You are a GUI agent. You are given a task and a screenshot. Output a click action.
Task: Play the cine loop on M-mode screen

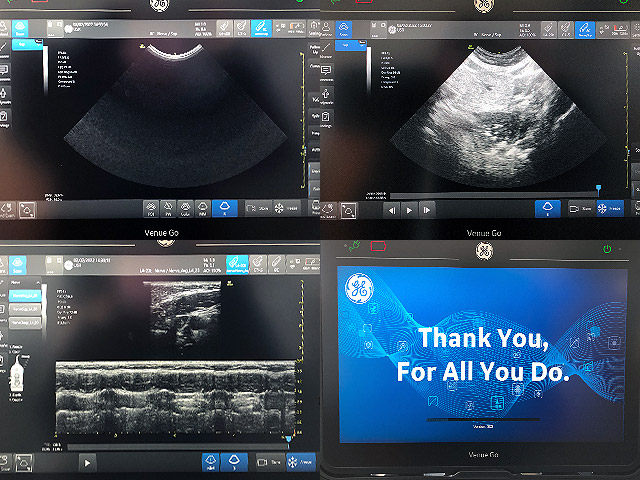[x=87, y=463]
